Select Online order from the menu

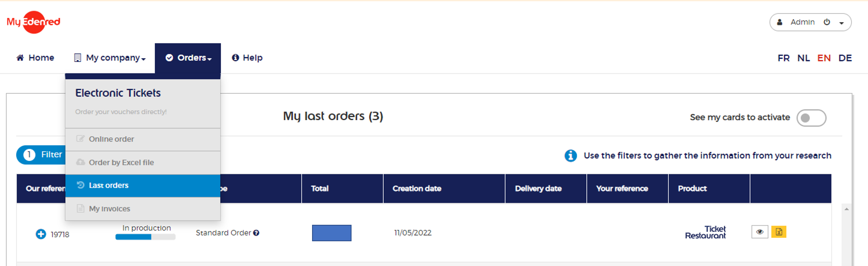[111, 139]
